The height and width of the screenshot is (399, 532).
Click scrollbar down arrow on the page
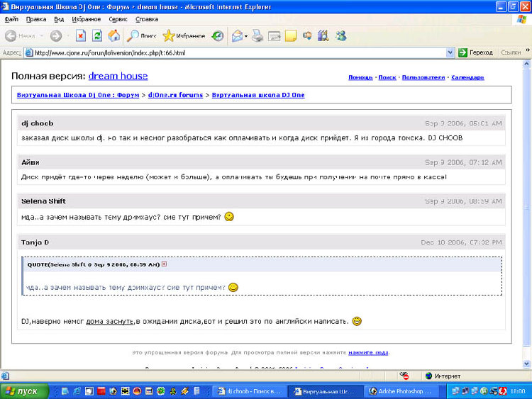coord(526,364)
